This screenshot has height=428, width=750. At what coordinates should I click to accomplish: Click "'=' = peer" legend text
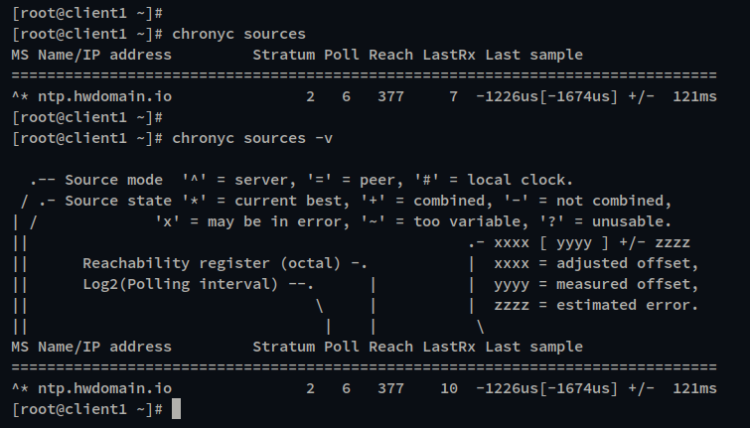pos(350,180)
